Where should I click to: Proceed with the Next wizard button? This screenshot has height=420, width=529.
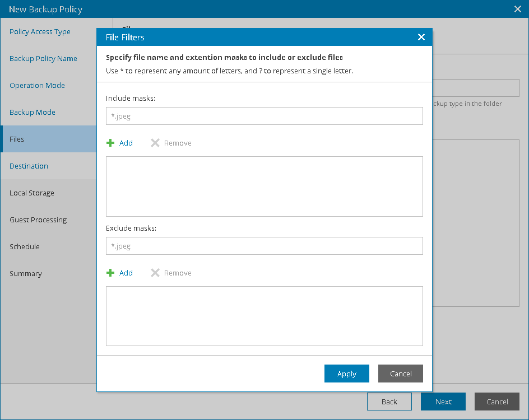pos(443,402)
